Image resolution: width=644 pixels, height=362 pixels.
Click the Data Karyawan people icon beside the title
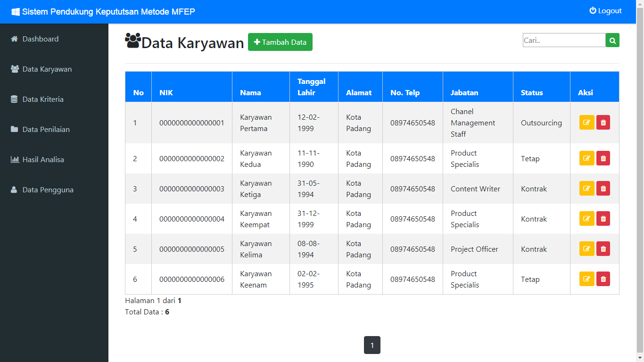pyautogui.click(x=133, y=41)
